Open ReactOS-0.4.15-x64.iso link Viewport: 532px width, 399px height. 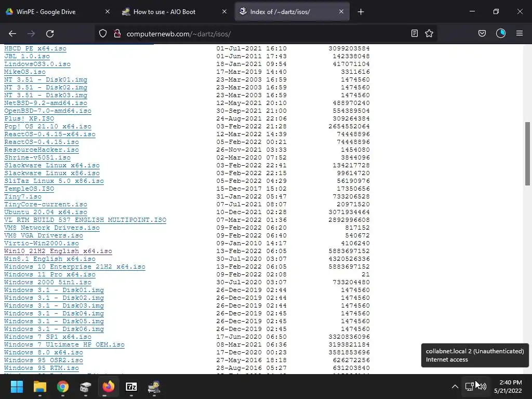tap(49, 135)
